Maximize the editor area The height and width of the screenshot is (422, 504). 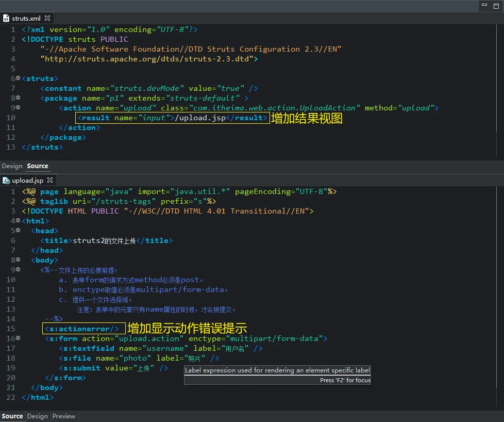point(496,5)
